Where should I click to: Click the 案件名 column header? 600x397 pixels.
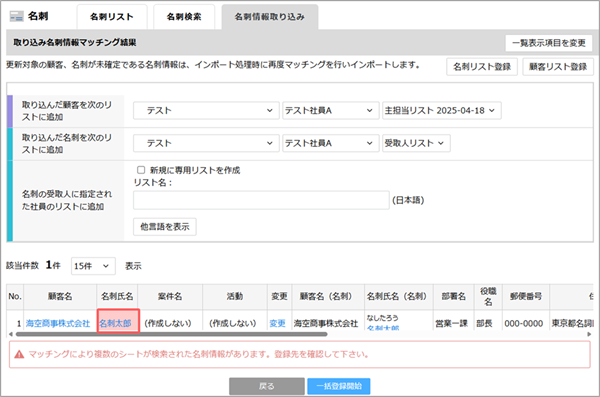(170, 297)
